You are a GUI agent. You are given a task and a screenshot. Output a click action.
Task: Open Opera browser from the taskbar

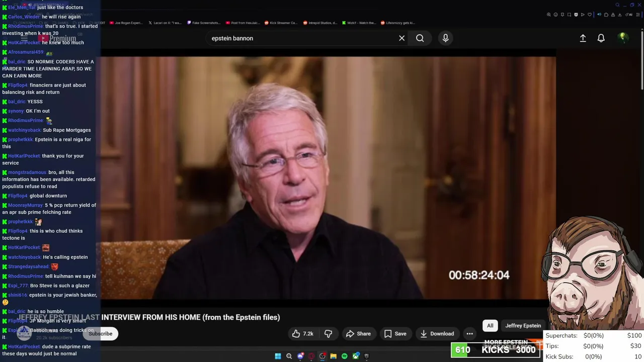click(x=311, y=356)
